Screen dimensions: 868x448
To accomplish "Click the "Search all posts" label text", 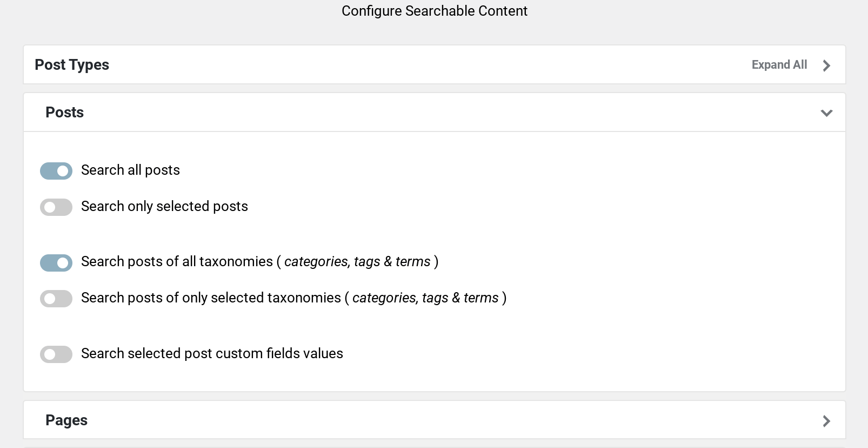I will point(130,170).
